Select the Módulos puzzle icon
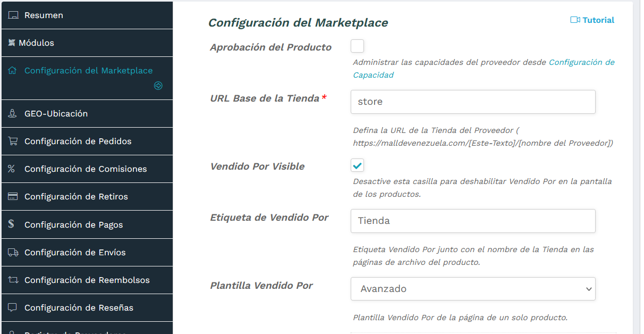This screenshot has width=644, height=334. point(13,43)
